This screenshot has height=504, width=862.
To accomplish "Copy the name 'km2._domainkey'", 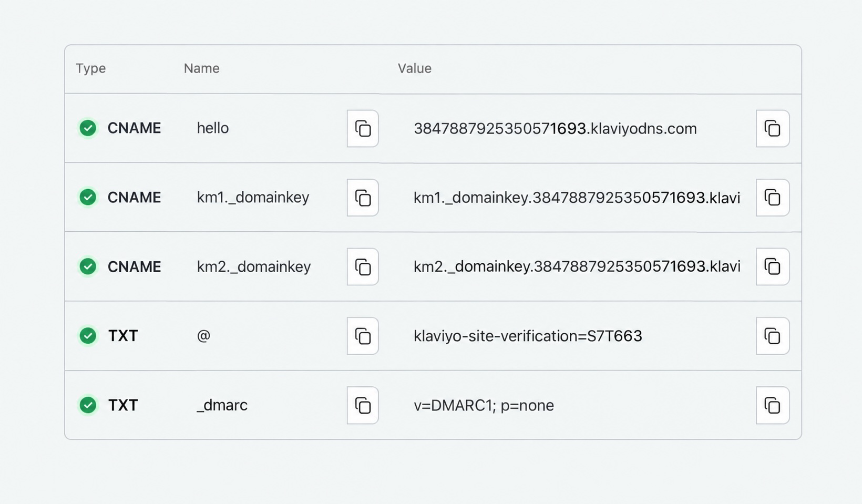I will [x=363, y=267].
